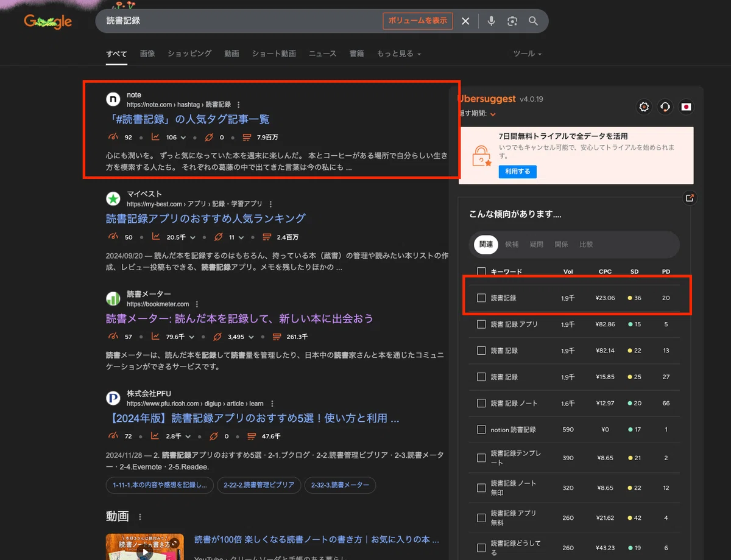
Task: Expand the 2.8千 traffic chevron in PFU result
Action: coord(188,436)
